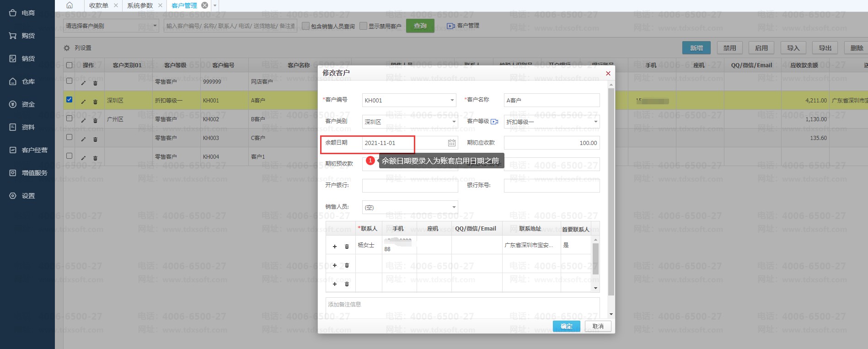
Task: Expand the 客户类别 dropdown in dialog
Action: [x=454, y=122]
